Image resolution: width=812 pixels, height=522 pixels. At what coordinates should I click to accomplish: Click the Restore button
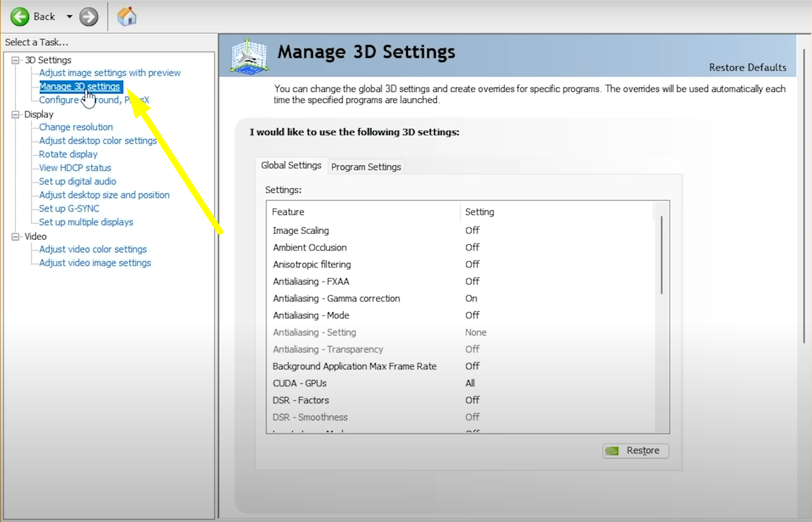(636, 451)
